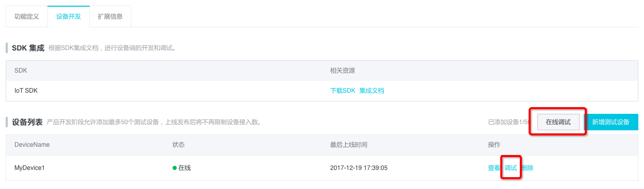Viewport: 644px width, 189px height.
Task: Switch to the 功能定义 tab
Action: tap(27, 16)
